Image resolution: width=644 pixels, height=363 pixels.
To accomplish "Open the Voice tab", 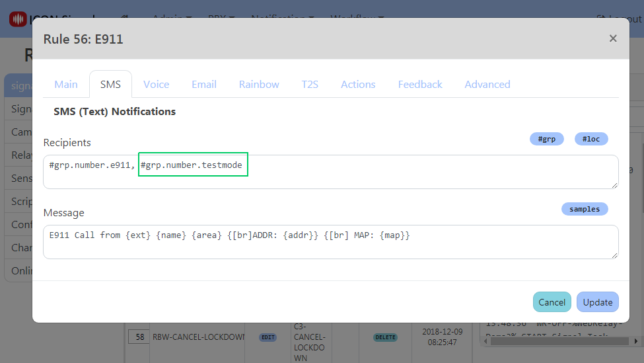I will pos(157,84).
